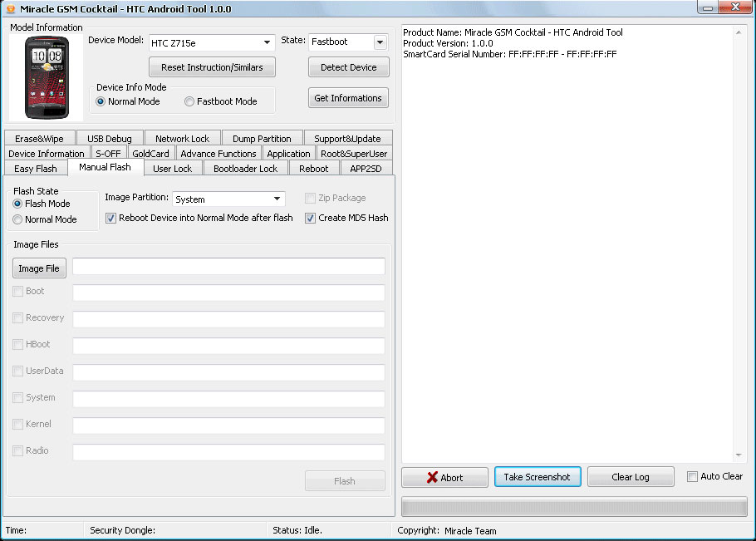Minimize the Miracle GSM Cocktail window
The image size is (756, 541).
click(708, 7)
